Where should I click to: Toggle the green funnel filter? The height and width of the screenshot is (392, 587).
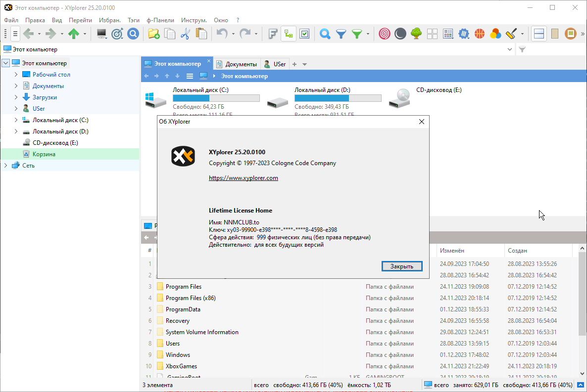pos(357,34)
